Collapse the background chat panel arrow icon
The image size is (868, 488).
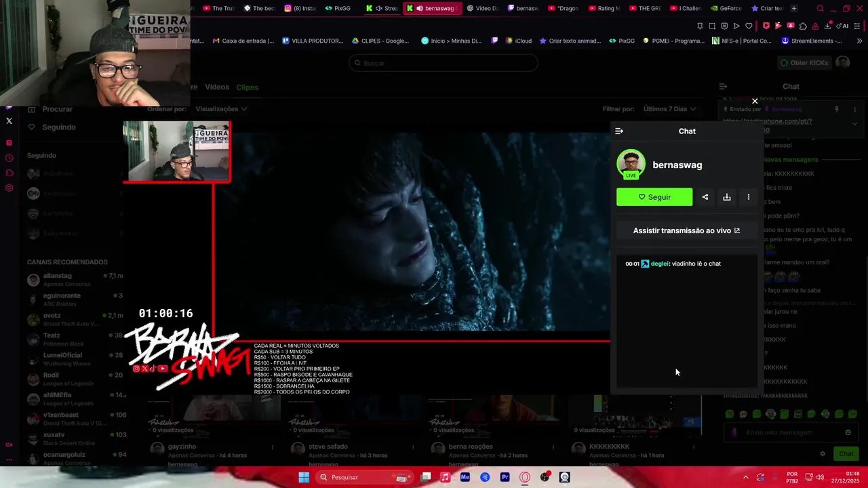pos(723,87)
